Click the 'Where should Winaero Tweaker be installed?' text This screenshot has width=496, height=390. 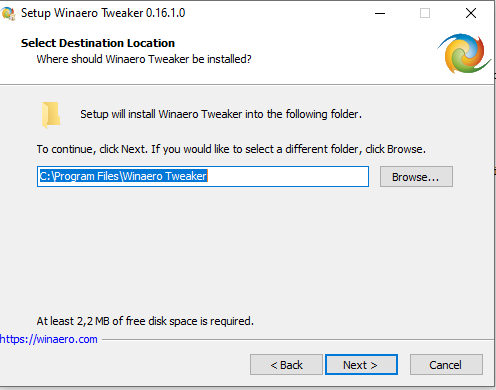[x=144, y=59]
